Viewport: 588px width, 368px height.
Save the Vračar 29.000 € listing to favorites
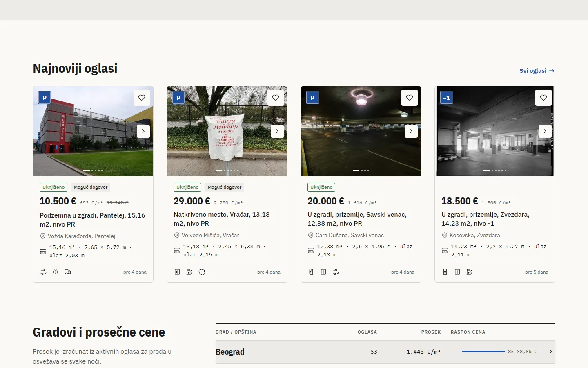(276, 98)
